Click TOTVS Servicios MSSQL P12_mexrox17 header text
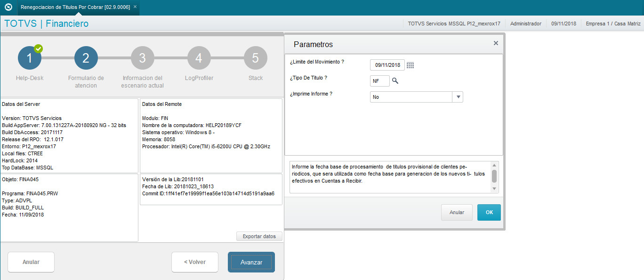Screen dimensions: 644x280 pyautogui.click(x=454, y=24)
